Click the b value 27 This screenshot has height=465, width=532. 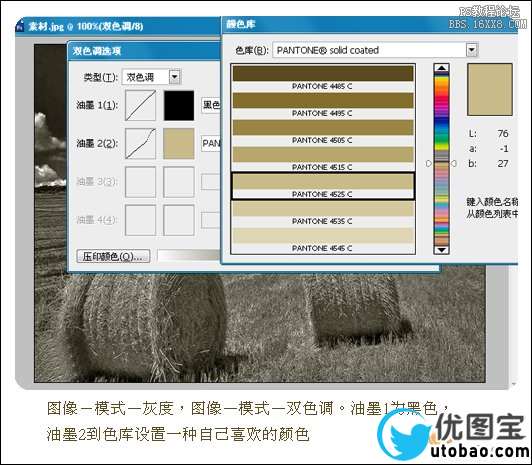[503, 164]
